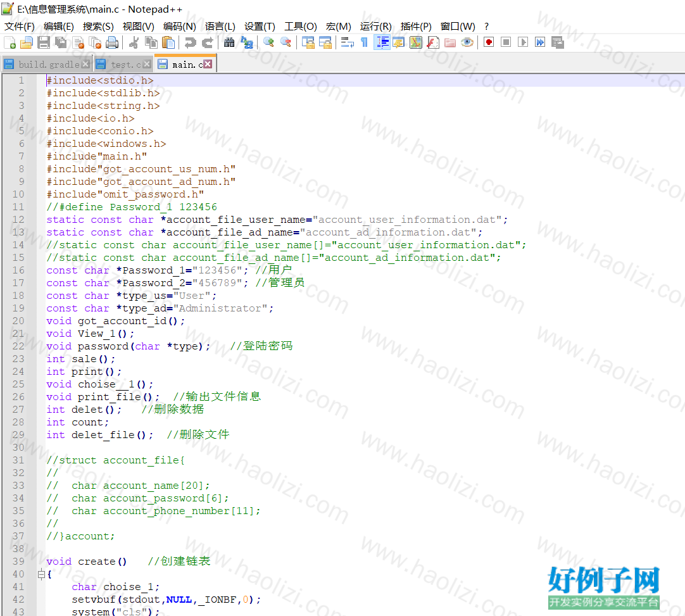This screenshot has height=616, width=685.
Task: Open the Replace dialog icon
Action: click(x=246, y=42)
